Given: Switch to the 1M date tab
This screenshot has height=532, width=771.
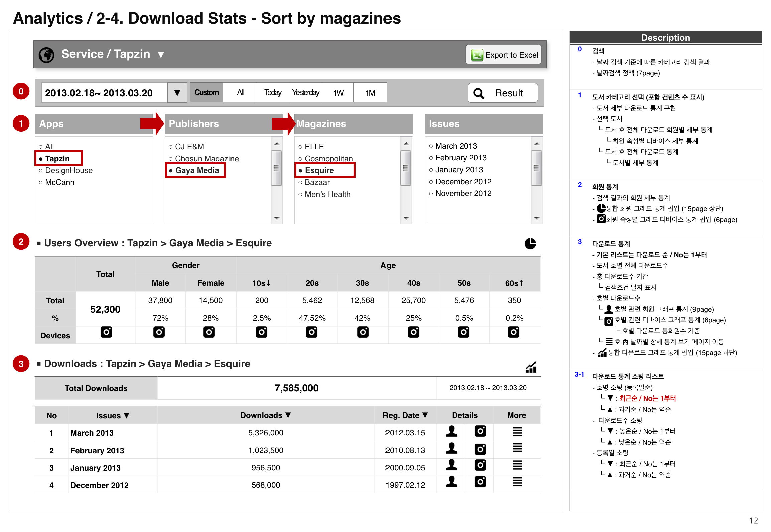Looking at the screenshot, I should coord(370,92).
